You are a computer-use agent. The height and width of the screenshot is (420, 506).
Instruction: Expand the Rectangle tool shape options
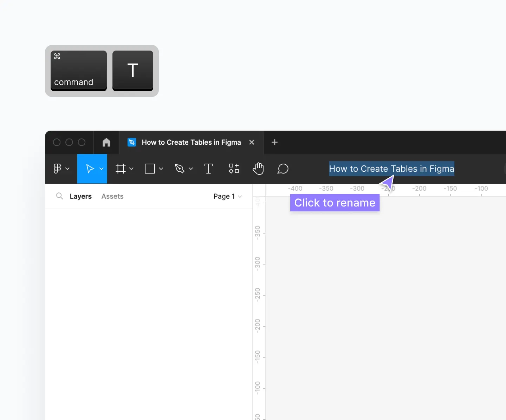click(x=161, y=169)
